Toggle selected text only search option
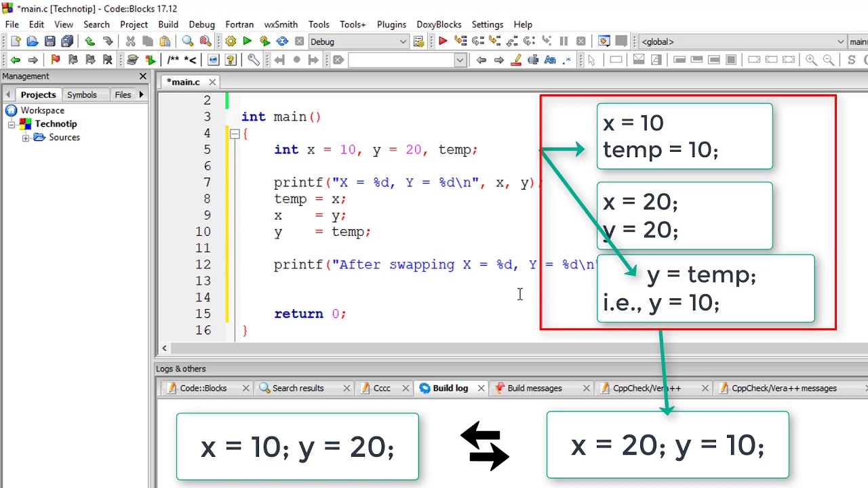Viewport: 868px width, 488px height. (x=533, y=60)
